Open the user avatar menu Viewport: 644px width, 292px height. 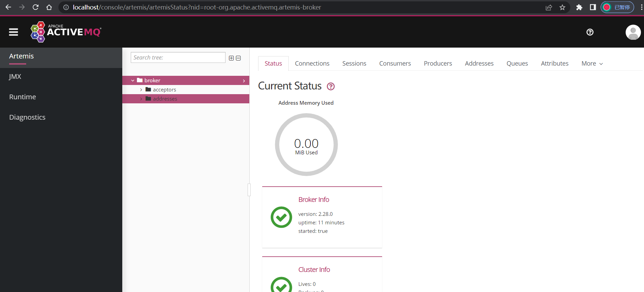tap(633, 32)
